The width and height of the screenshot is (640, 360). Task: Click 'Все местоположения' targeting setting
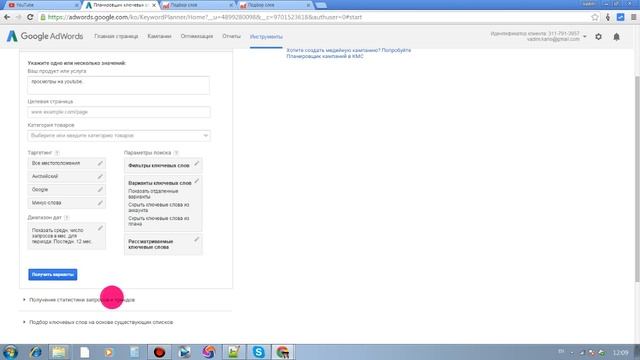click(67, 163)
